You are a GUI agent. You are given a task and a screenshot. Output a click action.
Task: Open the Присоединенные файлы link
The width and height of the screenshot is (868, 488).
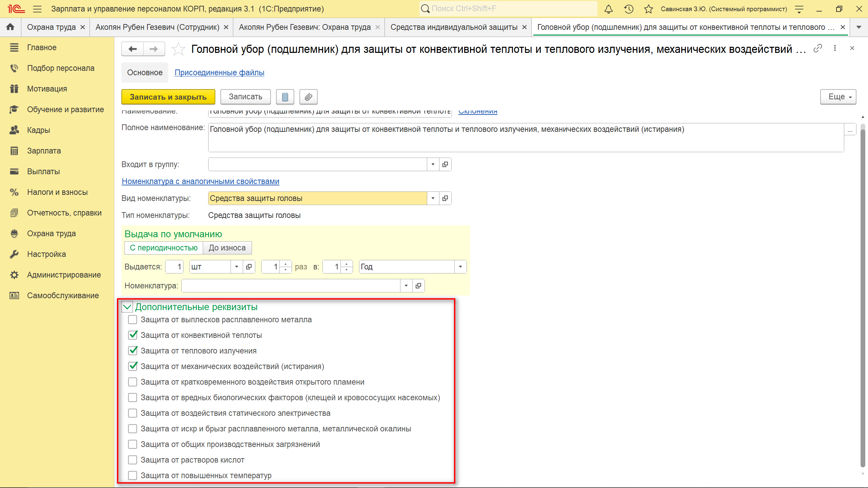pyautogui.click(x=219, y=73)
